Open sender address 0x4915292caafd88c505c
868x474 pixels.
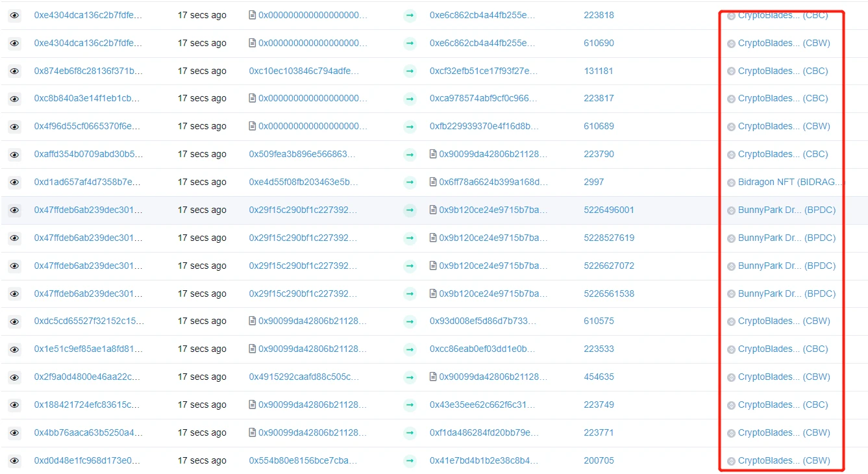click(304, 377)
